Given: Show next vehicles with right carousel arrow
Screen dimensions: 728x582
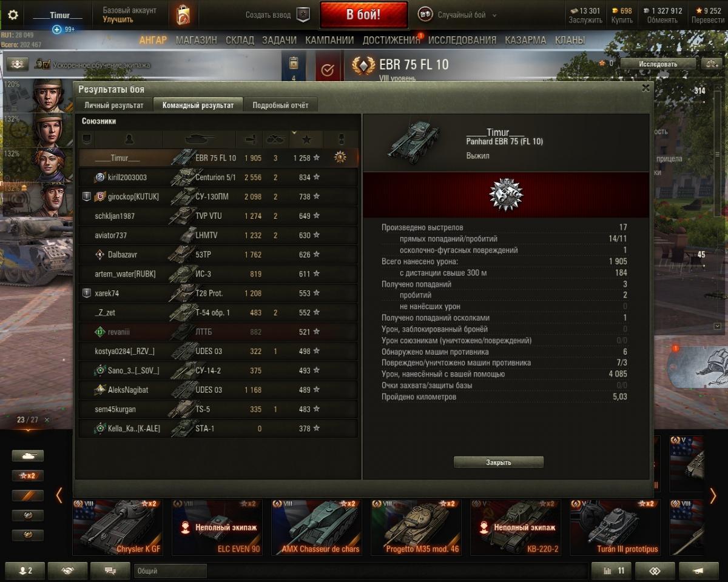Looking at the screenshot, I should [x=713, y=496].
